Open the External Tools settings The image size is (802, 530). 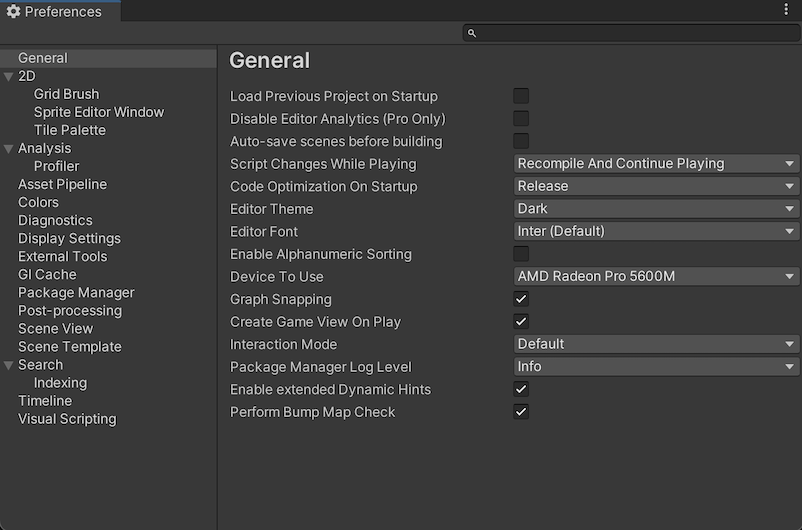[62, 257]
